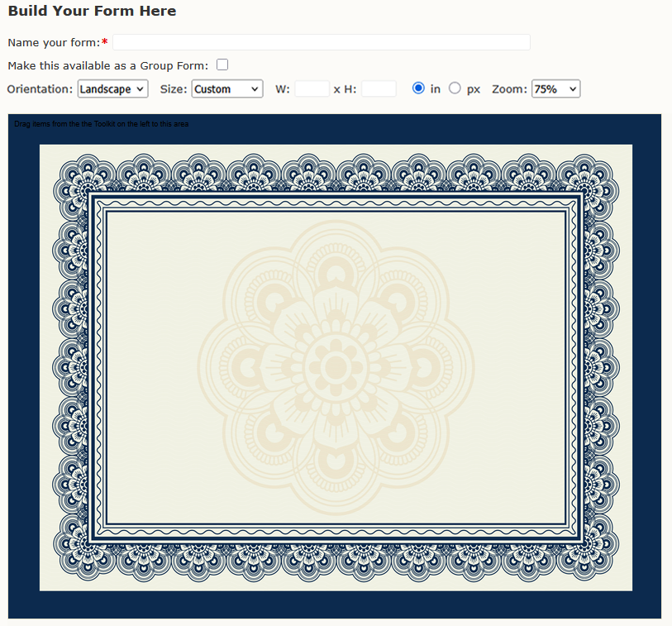
Task: Open the Size dropdown showing Custom
Action: click(227, 88)
